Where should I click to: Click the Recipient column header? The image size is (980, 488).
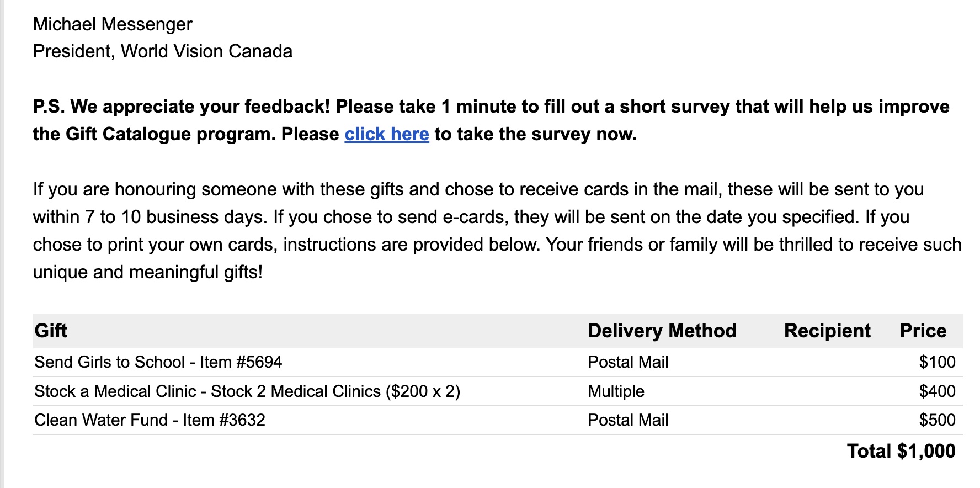pos(827,331)
